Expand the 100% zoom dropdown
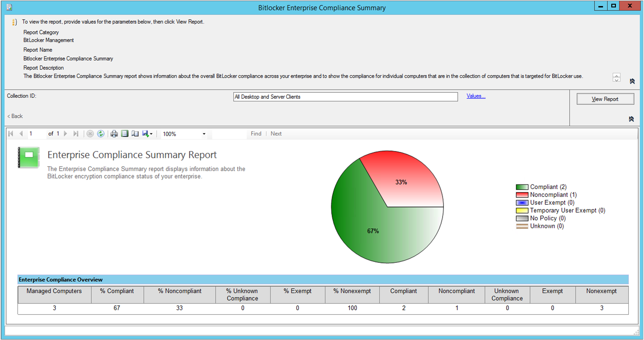The image size is (644, 340). (x=204, y=134)
